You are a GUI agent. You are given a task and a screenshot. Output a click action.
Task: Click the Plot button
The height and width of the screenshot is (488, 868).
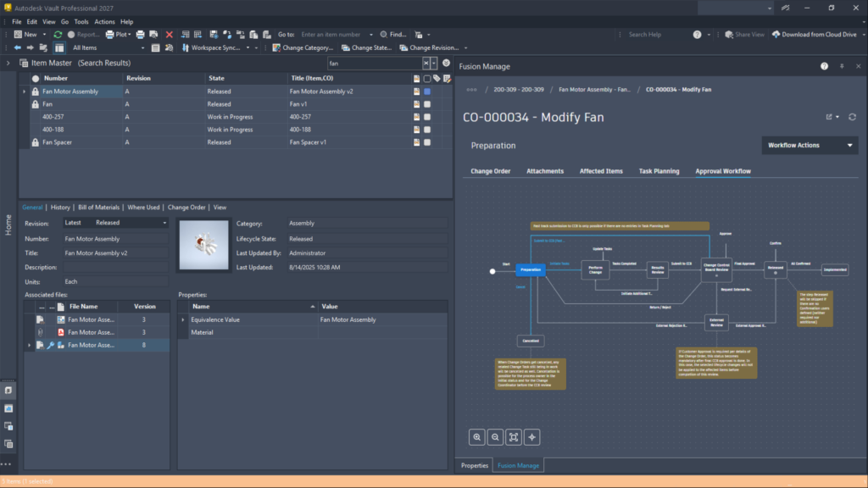pyautogui.click(x=117, y=34)
